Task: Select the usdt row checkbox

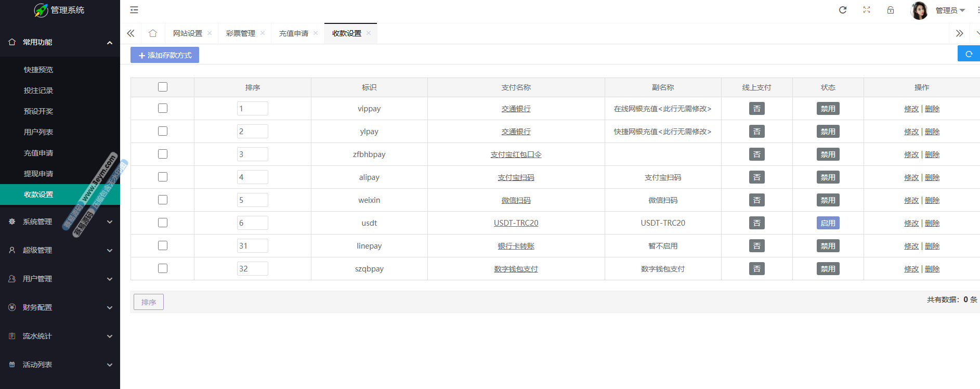Action: point(163,223)
